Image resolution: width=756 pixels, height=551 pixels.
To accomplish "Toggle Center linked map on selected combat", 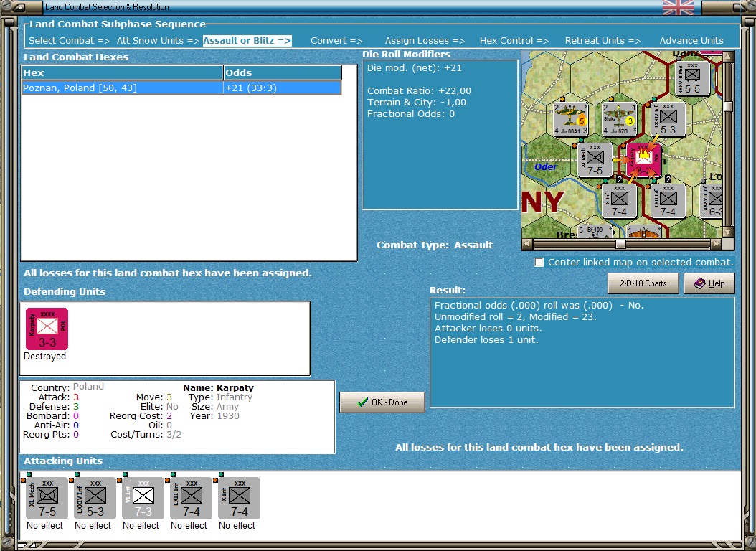I will coord(539,263).
